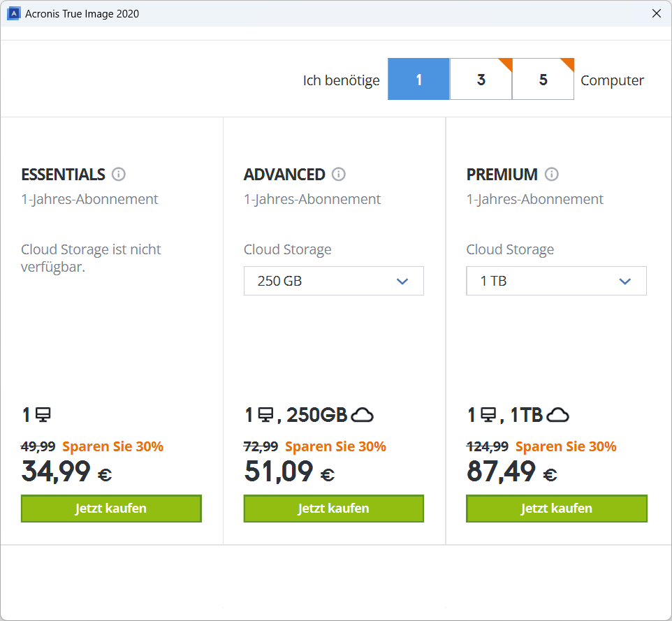Click the computer icon in Premium summary
Image resolution: width=672 pixels, height=621 pixels.
(x=488, y=416)
